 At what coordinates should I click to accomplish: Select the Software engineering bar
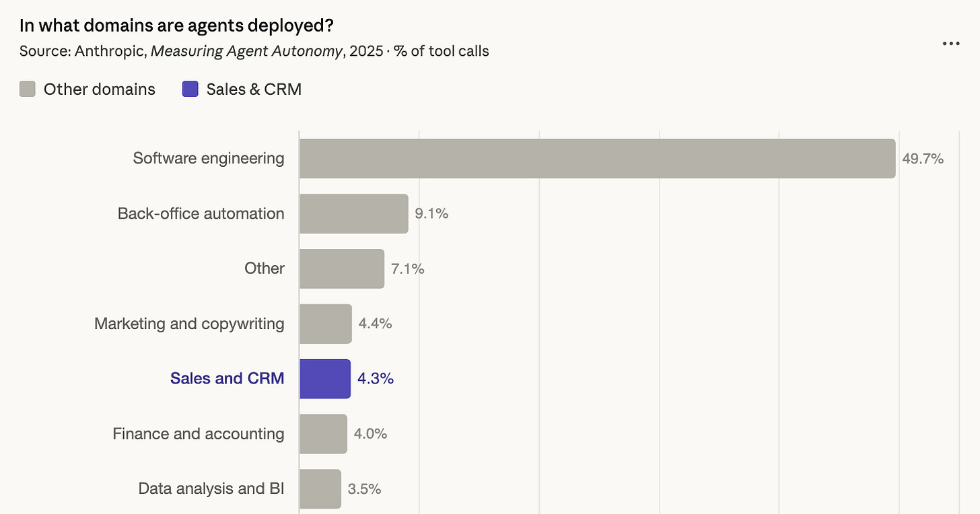(x=598, y=159)
